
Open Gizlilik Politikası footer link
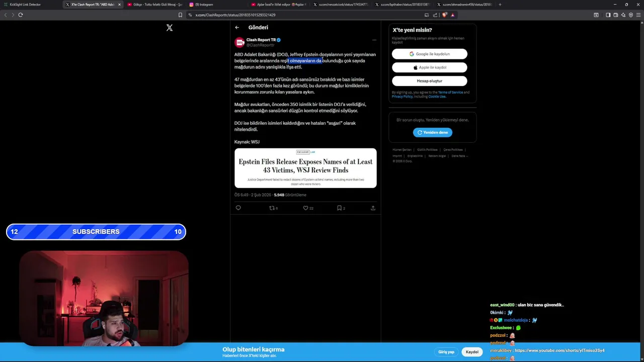[427, 150]
